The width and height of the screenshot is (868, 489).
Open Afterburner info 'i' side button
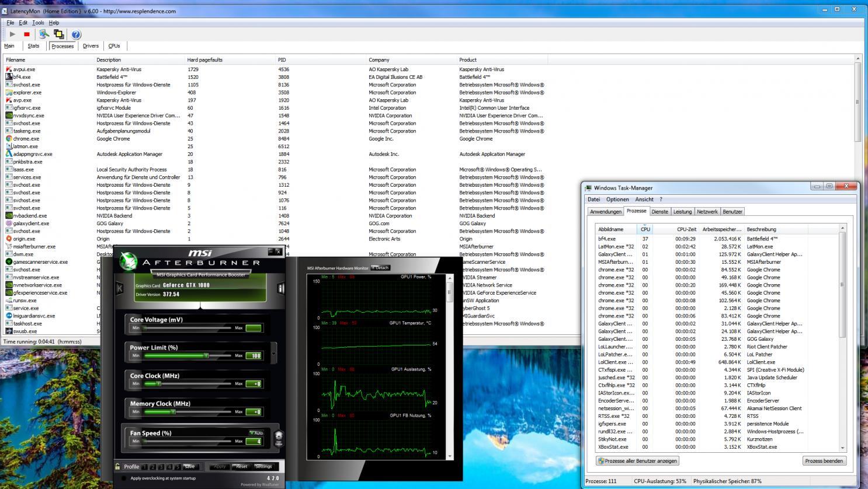pyautogui.click(x=281, y=288)
